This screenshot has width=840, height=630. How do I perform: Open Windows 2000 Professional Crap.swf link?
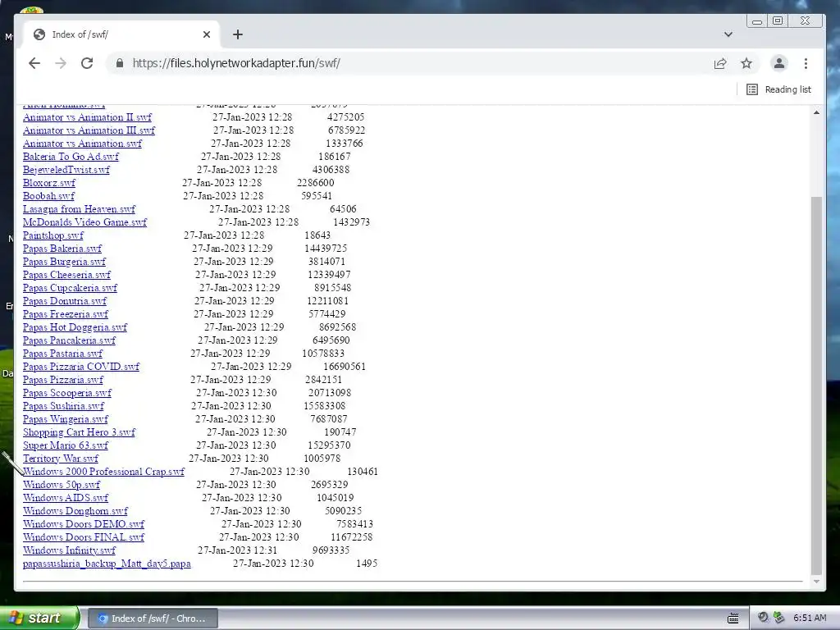(104, 472)
